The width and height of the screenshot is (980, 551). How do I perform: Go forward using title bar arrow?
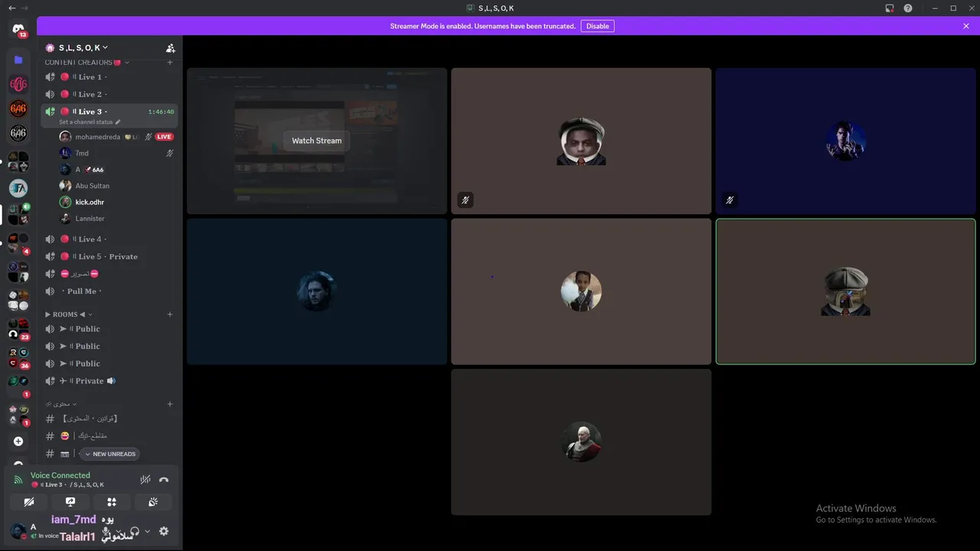(x=25, y=8)
